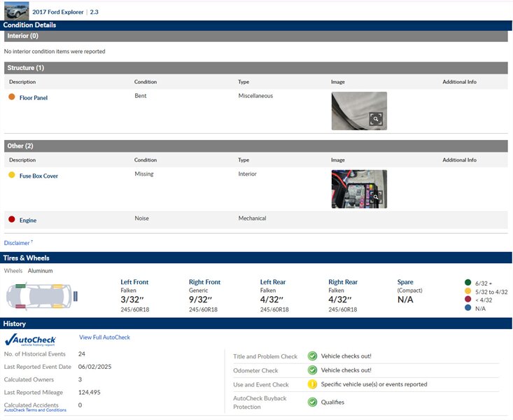513x420 pixels.
Task: Click the orange severity dot beside Floor Panel
Action: tap(11, 97)
